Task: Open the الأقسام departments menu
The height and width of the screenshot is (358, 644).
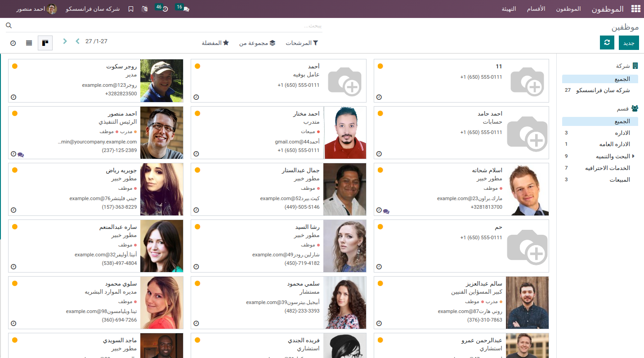Action: 536,9
